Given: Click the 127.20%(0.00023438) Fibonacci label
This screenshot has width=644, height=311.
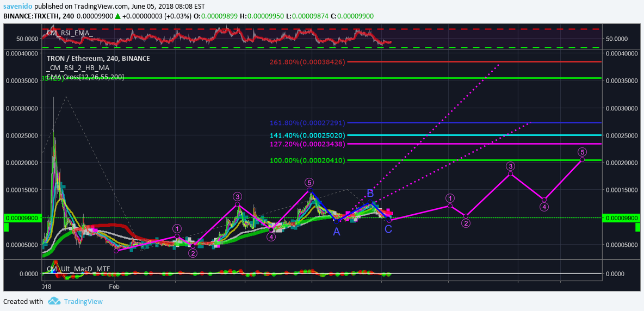Looking at the screenshot, I should click(307, 144).
